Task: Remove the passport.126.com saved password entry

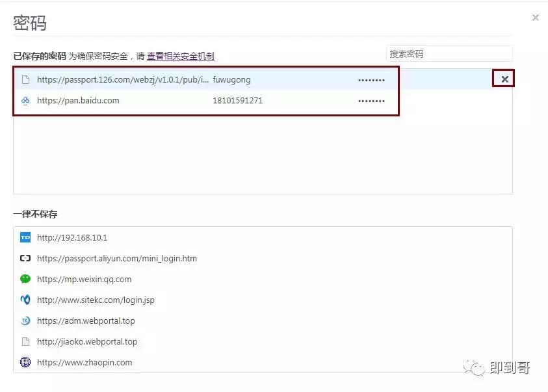Action: (504, 79)
